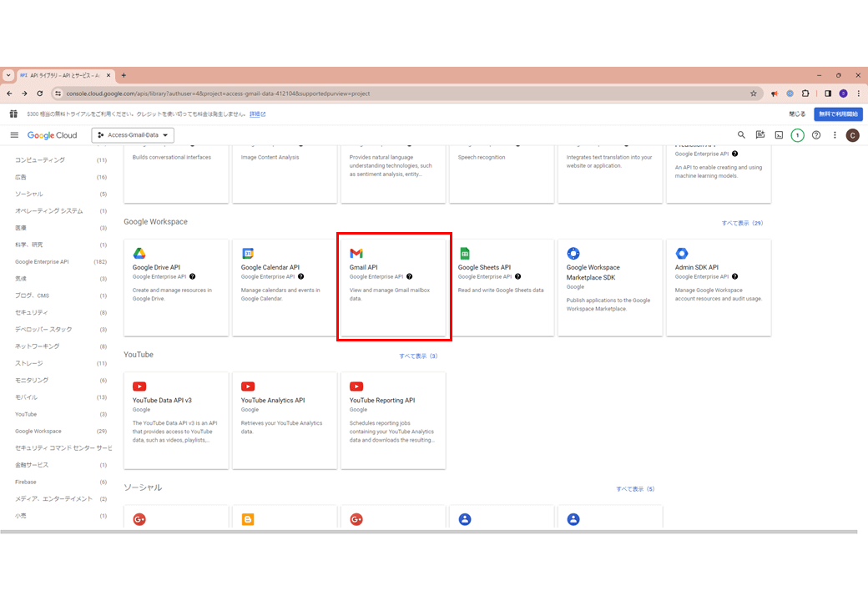
Task: Click the Gmail API envelope icon
Action: pos(356,254)
